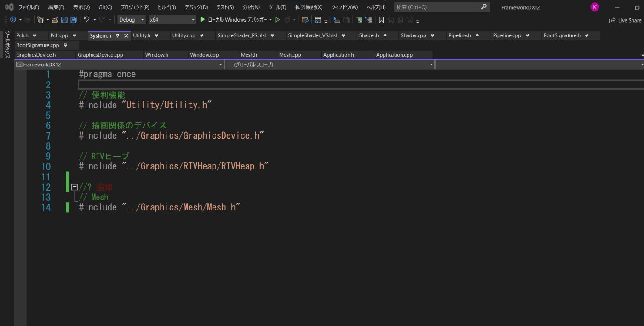Toggle the pin on the RootSignature.cpp tab
This screenshot has height=326, width=644.
pyautogui.click(x=65, y=45)
